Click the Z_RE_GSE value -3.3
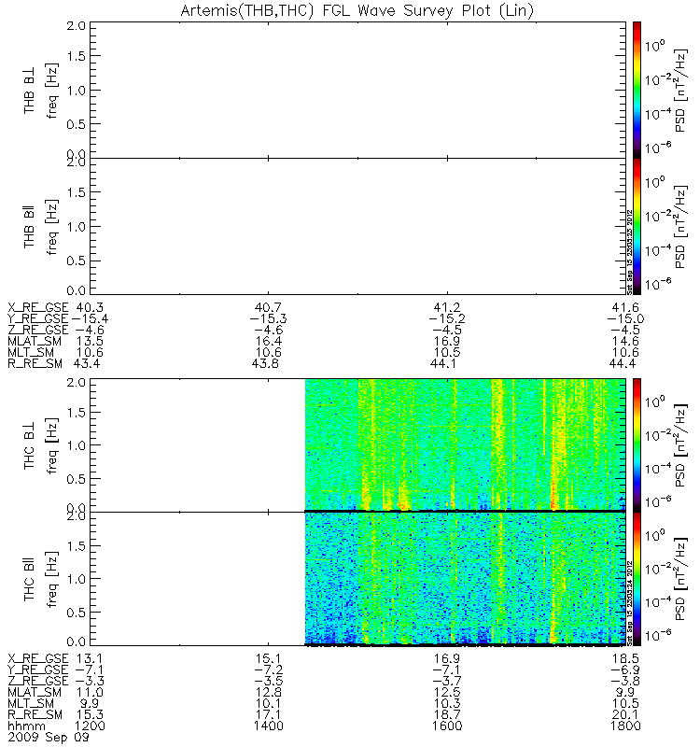Screen dimensions: 700x747 pos(90,681)
